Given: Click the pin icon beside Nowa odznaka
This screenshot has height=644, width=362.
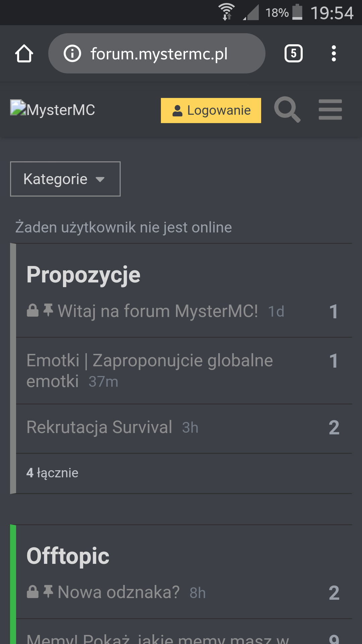Looking at the screenshot, I should click(x=48, y=592).
